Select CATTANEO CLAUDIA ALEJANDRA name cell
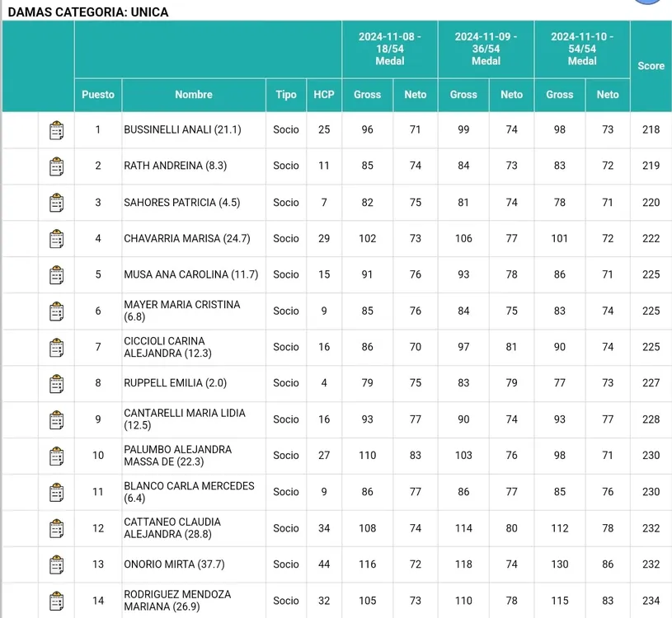This screenshot has width=672, height=618. 172,528
